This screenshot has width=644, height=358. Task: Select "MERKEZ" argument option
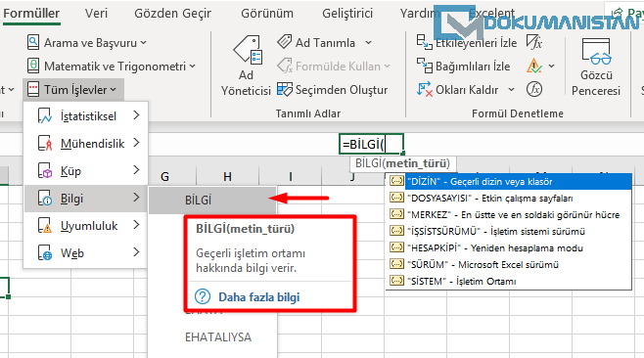(509, 215)
